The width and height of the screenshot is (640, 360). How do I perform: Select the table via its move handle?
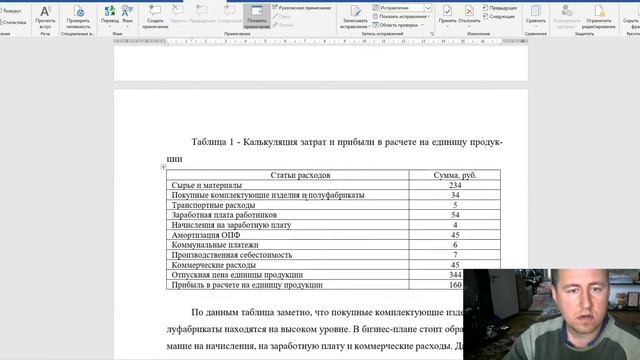[x=163, y=167]
